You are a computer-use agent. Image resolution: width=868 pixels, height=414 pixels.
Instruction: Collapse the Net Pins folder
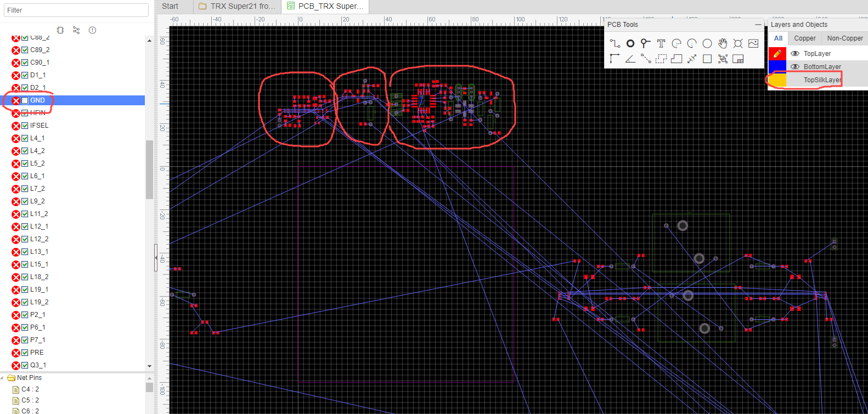[3, 378]
